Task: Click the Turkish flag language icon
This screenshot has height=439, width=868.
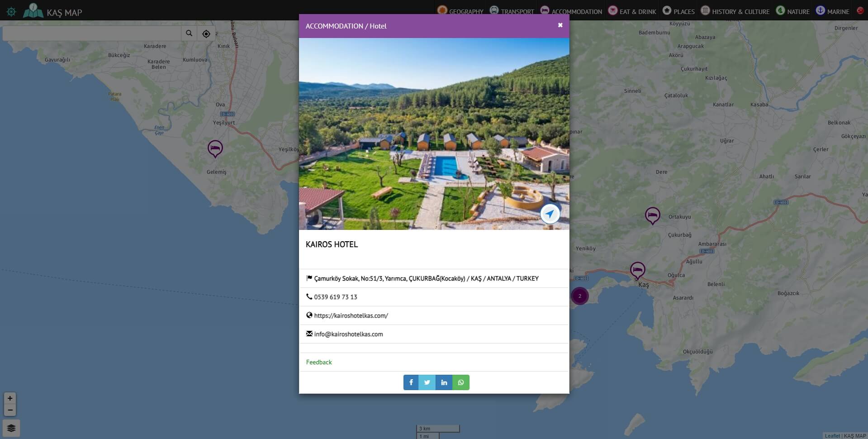Action: coord(860,10)
